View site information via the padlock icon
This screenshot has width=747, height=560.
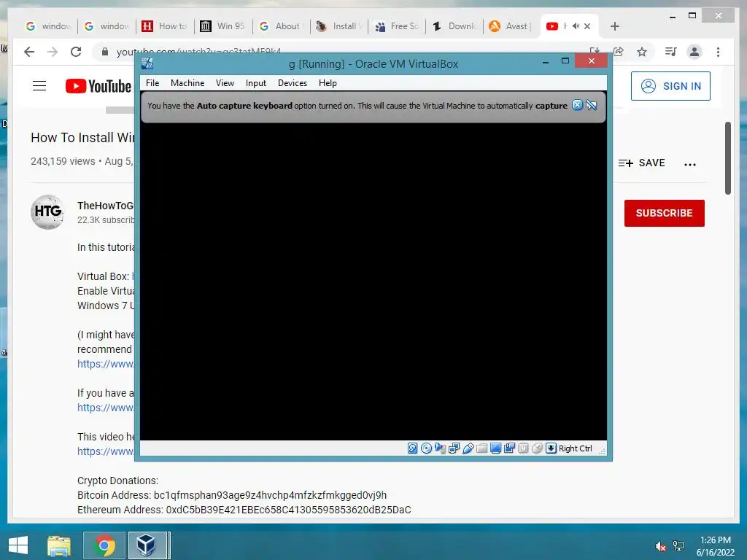click(105, 52)
